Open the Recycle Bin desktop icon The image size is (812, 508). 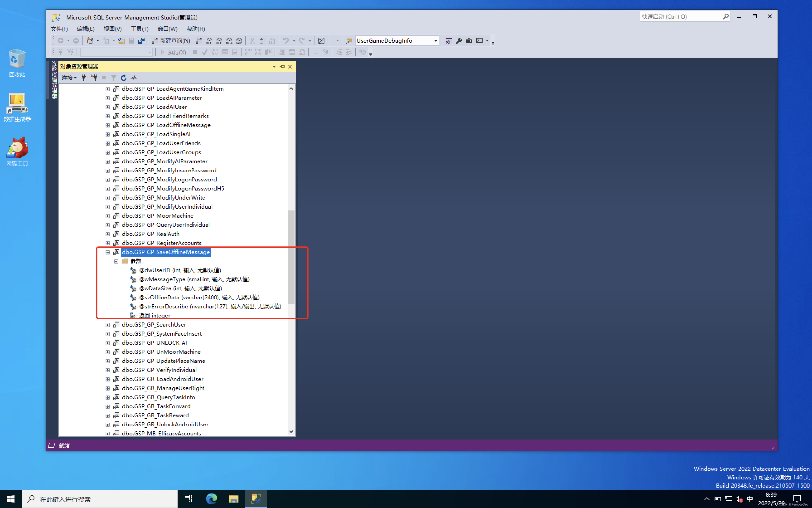pos(17,63)
